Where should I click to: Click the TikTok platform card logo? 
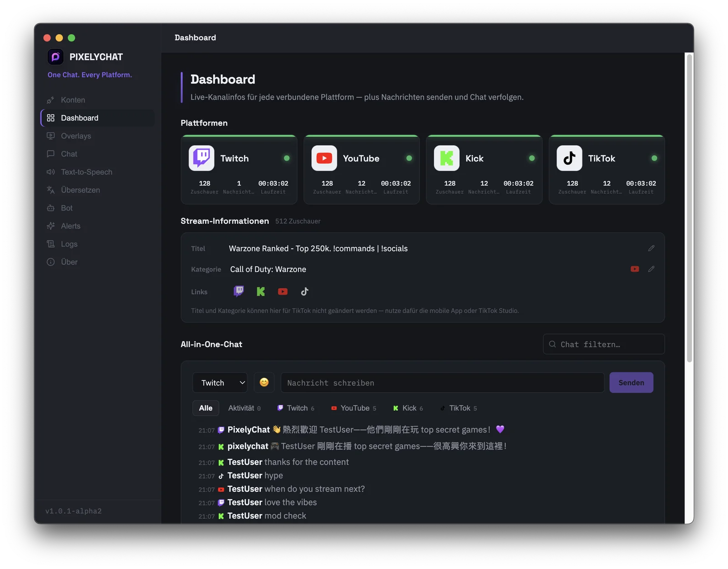(x=569, y=158)
